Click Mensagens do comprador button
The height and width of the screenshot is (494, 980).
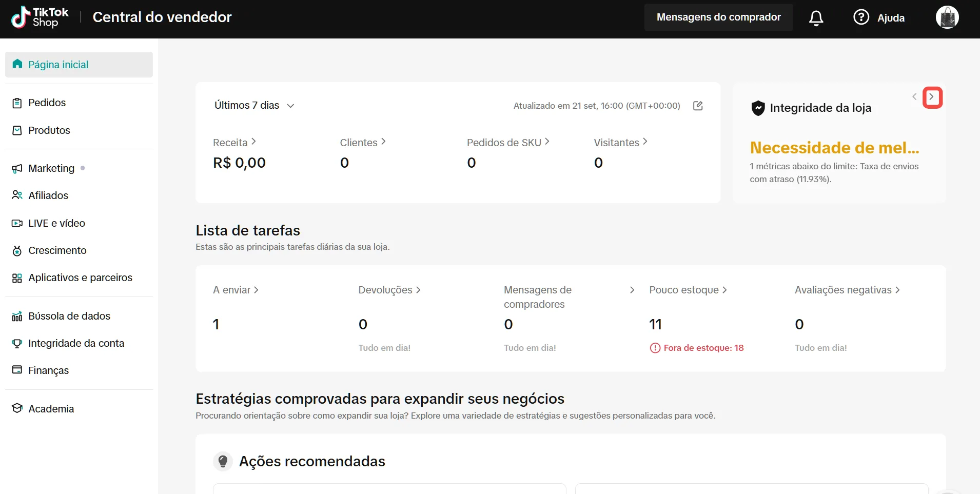click(718, 17)
